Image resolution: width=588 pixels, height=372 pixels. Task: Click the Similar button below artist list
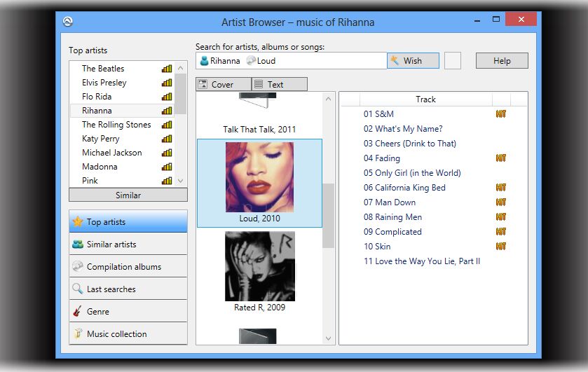(x=128, y=195)
